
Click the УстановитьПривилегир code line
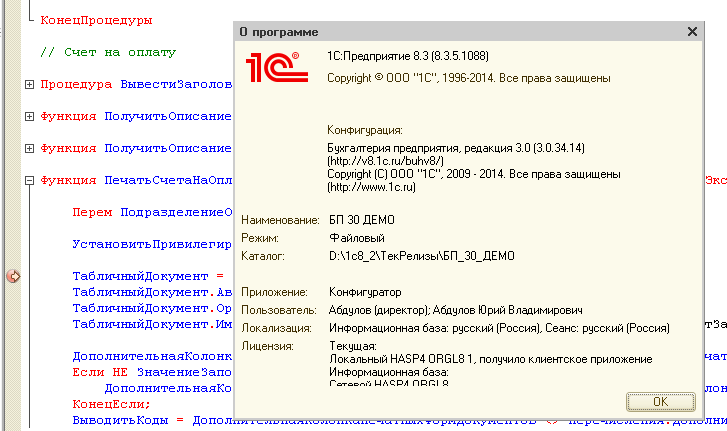(152, 244)
